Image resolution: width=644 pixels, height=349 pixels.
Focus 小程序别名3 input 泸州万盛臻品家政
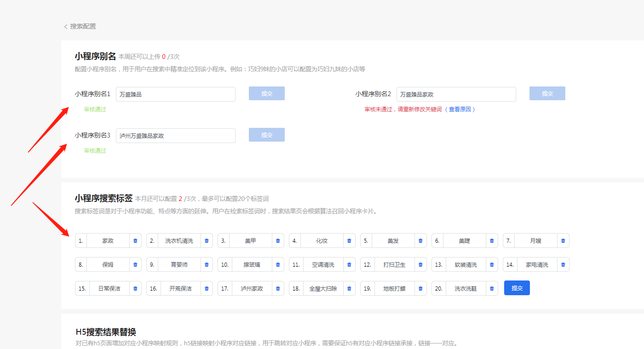176,136
